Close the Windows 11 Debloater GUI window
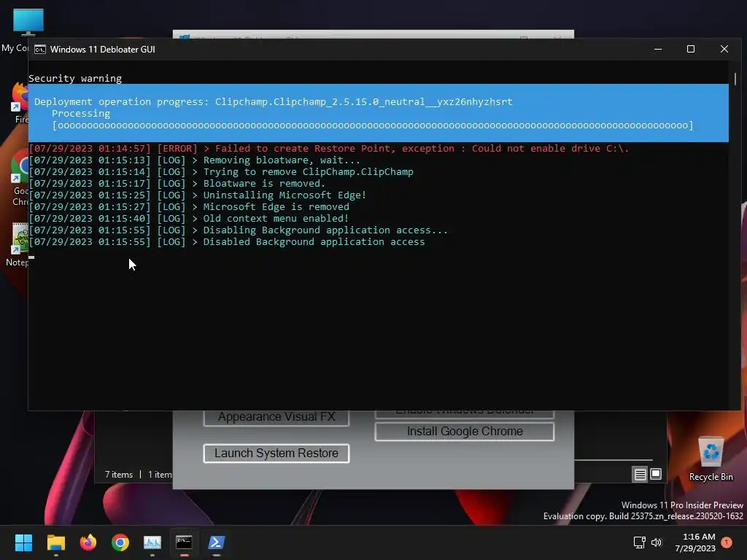Image resolution: width=747 pixels, height=560 pixels. click(x=724, y=49)
